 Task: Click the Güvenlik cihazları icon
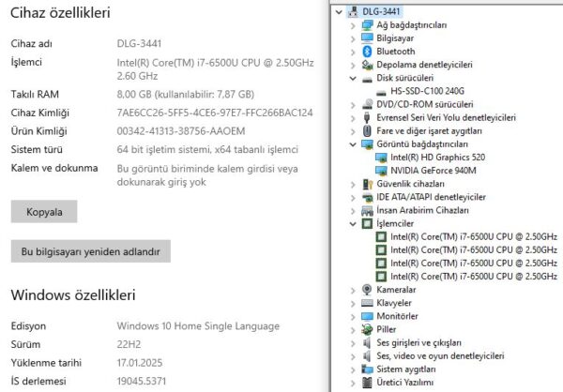pos(367,184)
